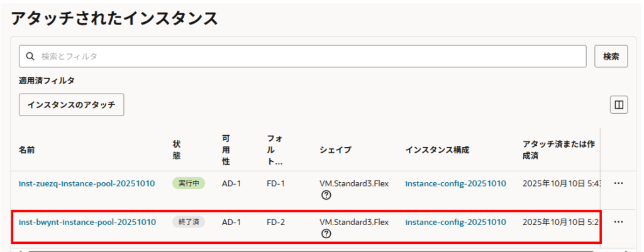Open inst-zuezq-instance-pool-20251010 link

click(87, 184)
